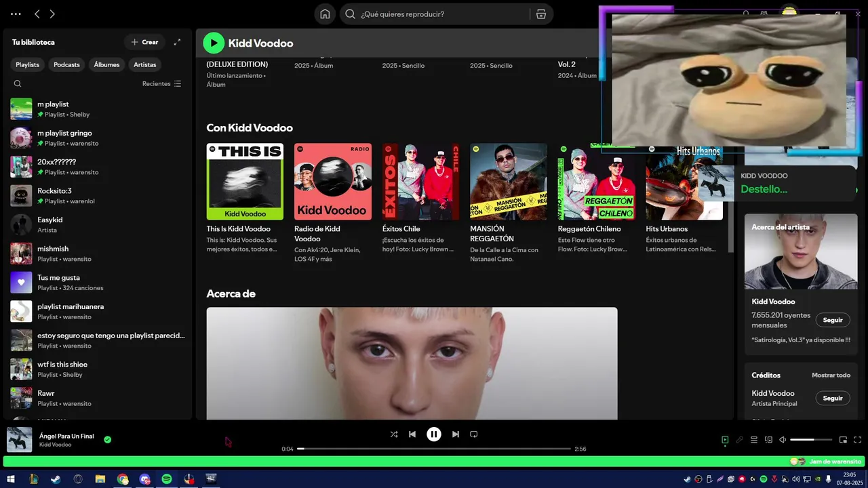Click 'Mostrar todo' credits link
The image size is (868, 488).
pyautogui.click(x=831, y=375)
